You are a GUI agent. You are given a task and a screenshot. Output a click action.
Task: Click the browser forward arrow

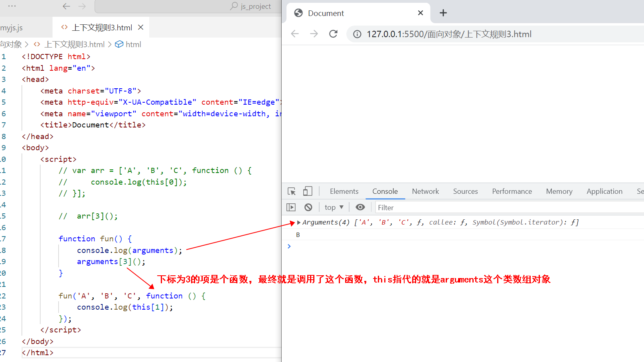(x=314, y=34)
